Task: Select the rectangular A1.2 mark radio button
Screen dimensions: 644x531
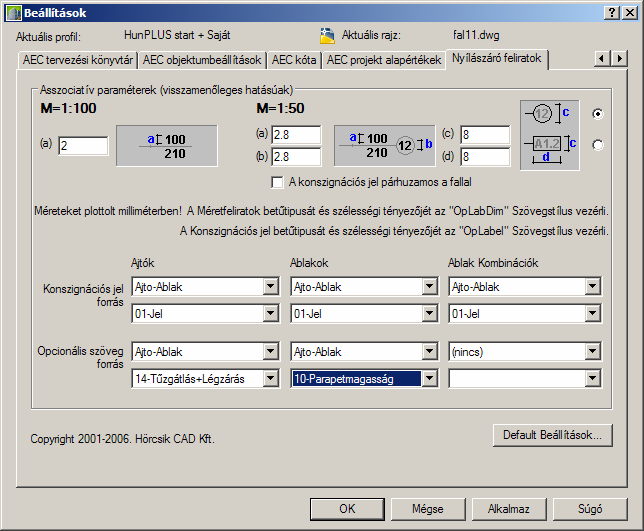Action: point(598,145)
